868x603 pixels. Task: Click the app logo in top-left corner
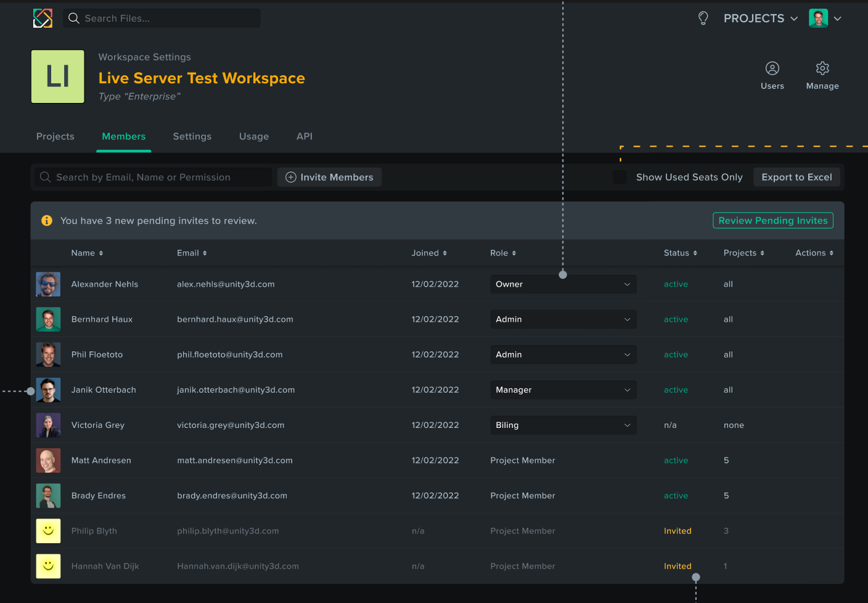43,18
